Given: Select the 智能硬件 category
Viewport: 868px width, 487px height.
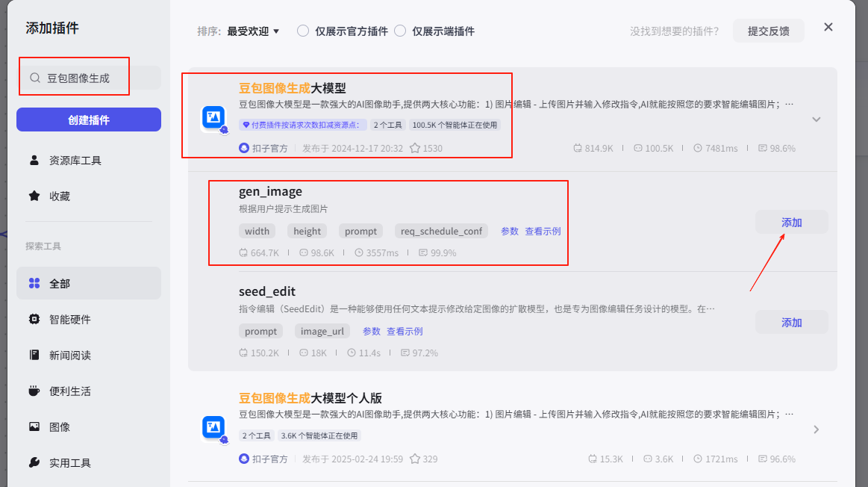Looking at the screenshot, I should click(89, 319).
